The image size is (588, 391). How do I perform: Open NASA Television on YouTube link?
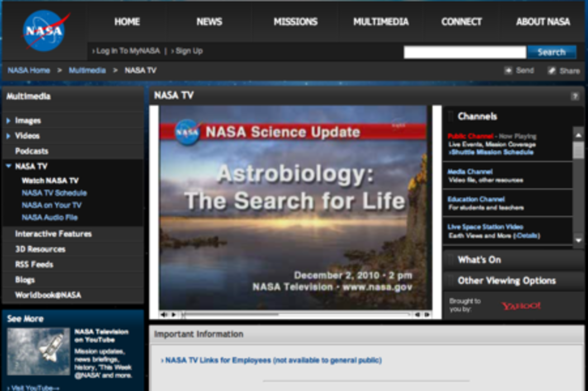click(101, 335)
